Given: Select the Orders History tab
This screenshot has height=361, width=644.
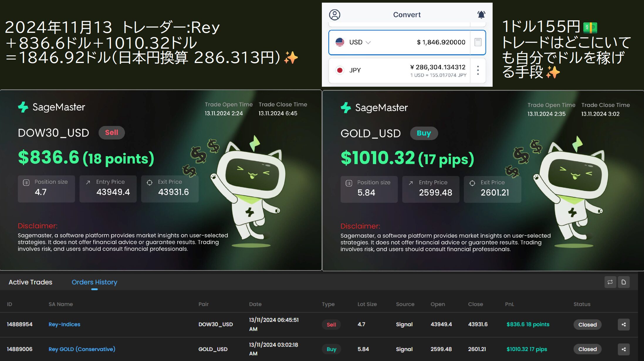Looking at the screenshot, I should coord(94,282).
